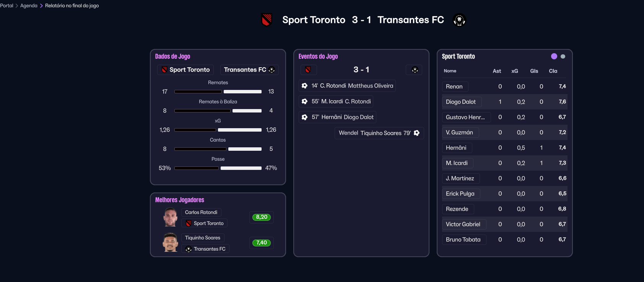Open Agenda breadcrumb link

tap(29, 6)
